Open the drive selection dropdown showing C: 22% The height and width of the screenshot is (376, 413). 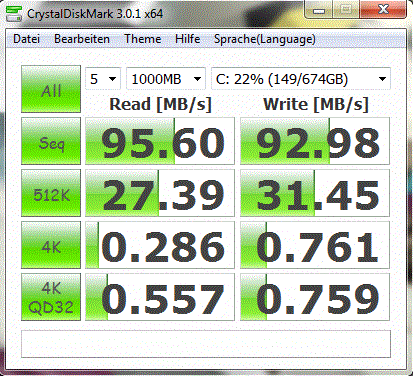(301, 79)
